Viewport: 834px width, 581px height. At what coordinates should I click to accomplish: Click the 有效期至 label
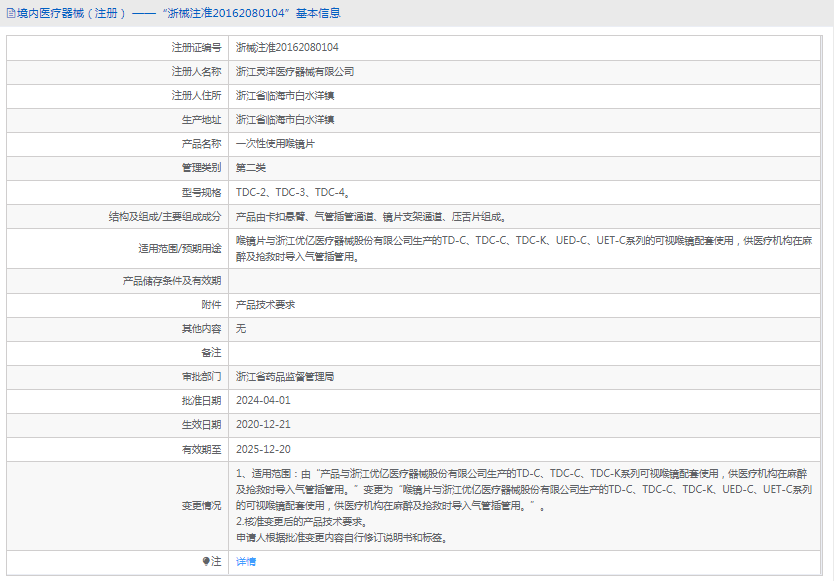click(x=202, y=450)
